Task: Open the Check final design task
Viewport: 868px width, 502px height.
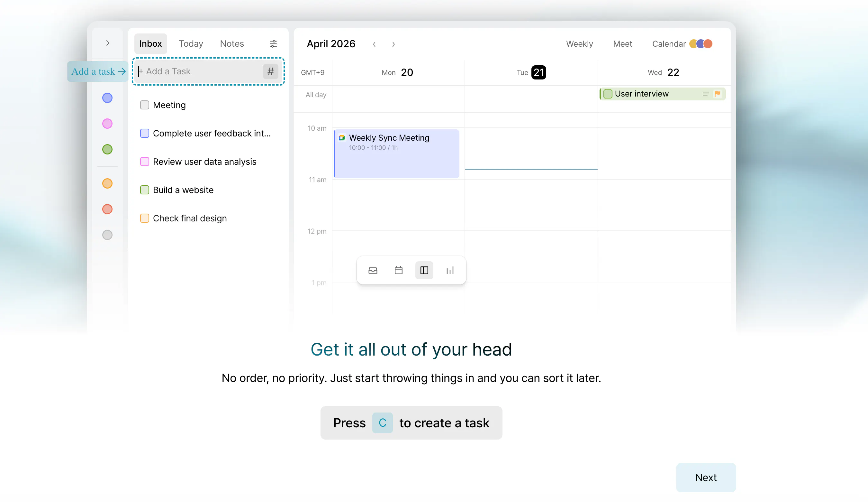Action: [190, 218]
